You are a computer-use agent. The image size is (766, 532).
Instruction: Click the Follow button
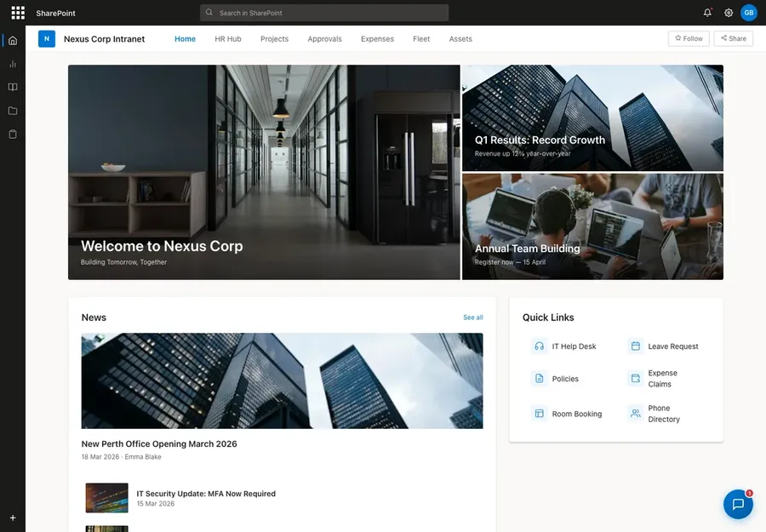[x=689, y=38]
